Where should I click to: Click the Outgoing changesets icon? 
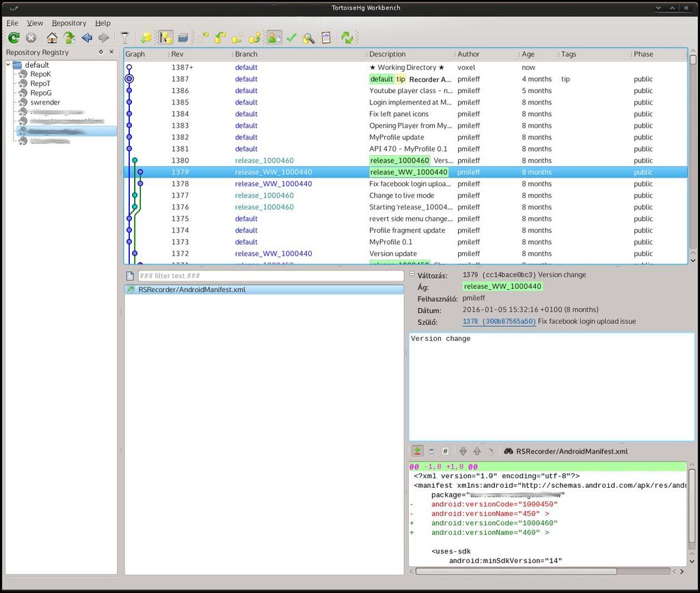(x=237, y=38)
